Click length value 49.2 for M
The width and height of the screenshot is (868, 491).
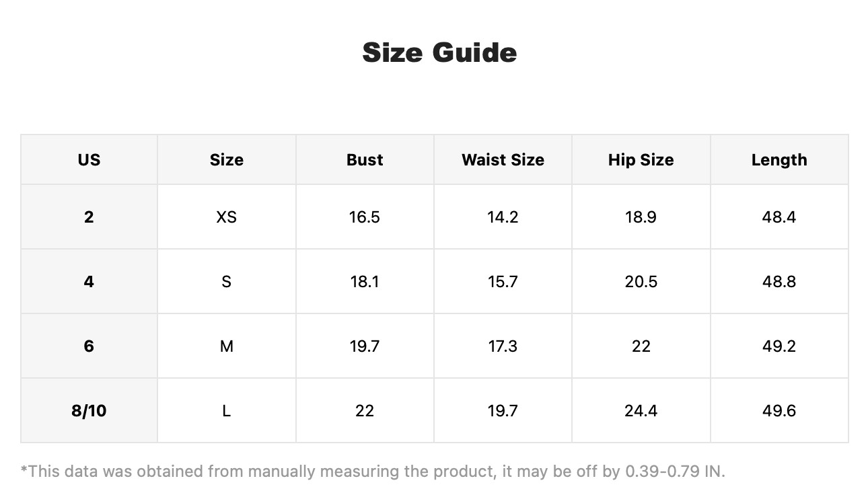(x=779, y=346)
